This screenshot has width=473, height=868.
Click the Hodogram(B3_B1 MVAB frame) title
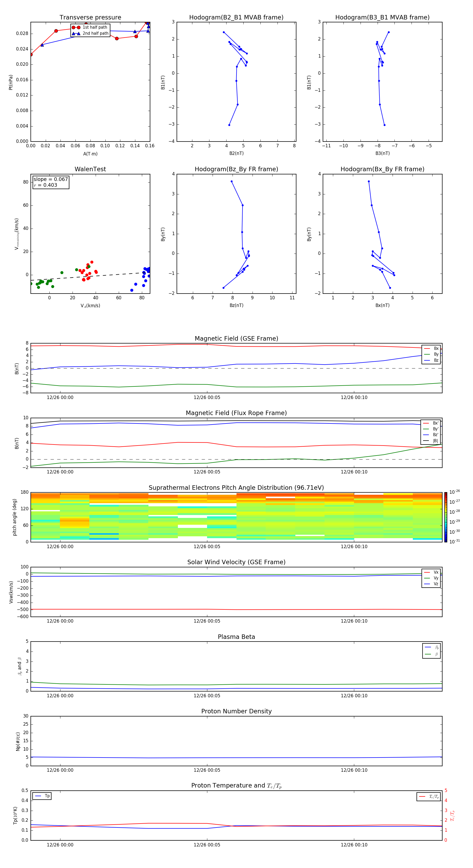(x=382, y=17)
